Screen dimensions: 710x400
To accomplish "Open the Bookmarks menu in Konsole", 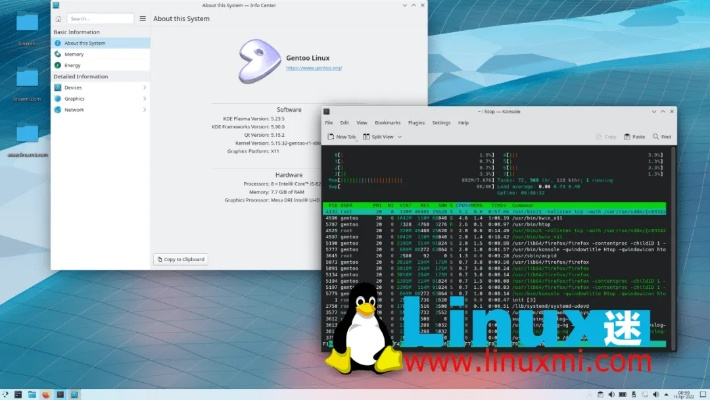I will (x=387, y=122).
